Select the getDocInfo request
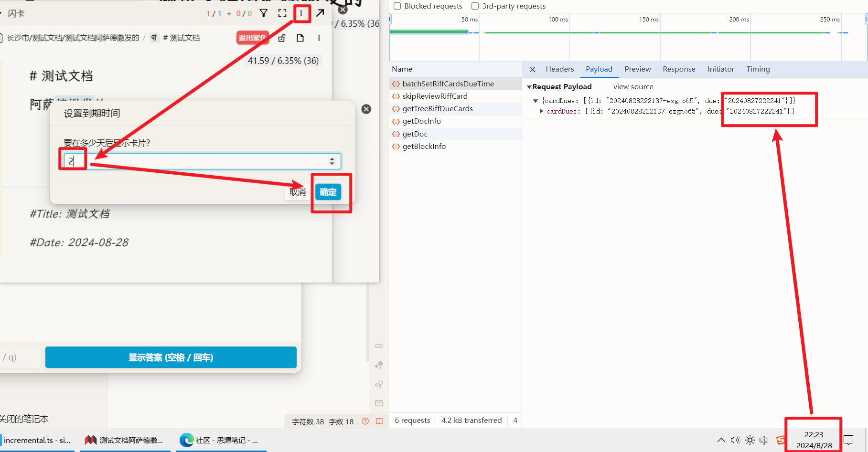This screenshot has height=452, width=868. [x=455, y=121]
